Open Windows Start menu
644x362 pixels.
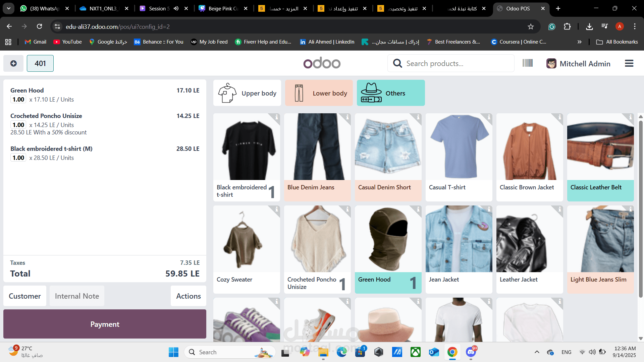pos(173,352)
